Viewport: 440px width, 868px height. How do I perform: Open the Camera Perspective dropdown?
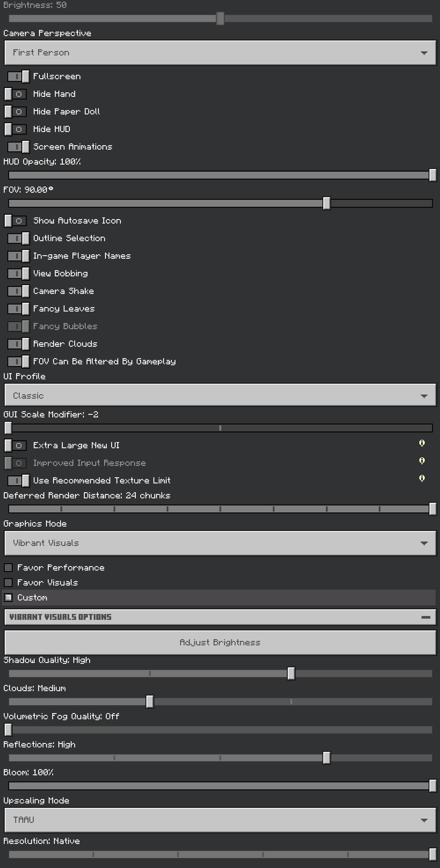220,53
